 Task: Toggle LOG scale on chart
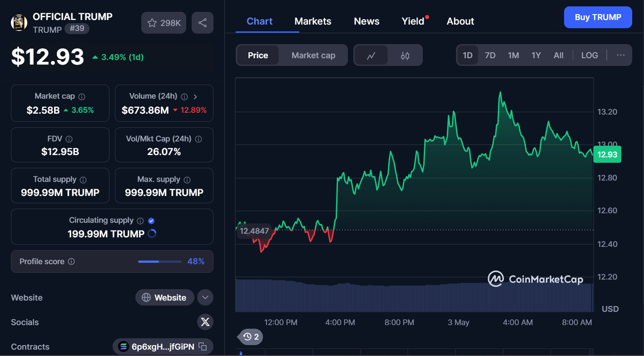(x=590, y=55)
